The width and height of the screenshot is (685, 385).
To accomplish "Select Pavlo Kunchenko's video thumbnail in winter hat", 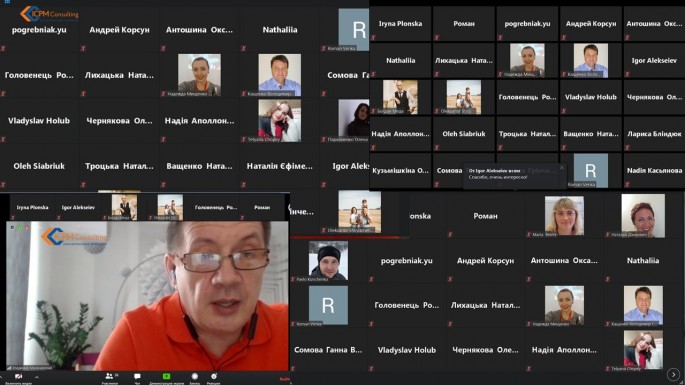I will [329, 260].
